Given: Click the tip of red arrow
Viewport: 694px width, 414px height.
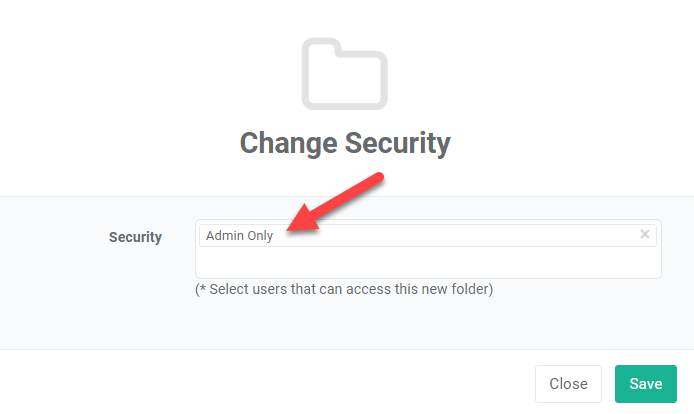Looking at the screenshot, I should point(289,228).
